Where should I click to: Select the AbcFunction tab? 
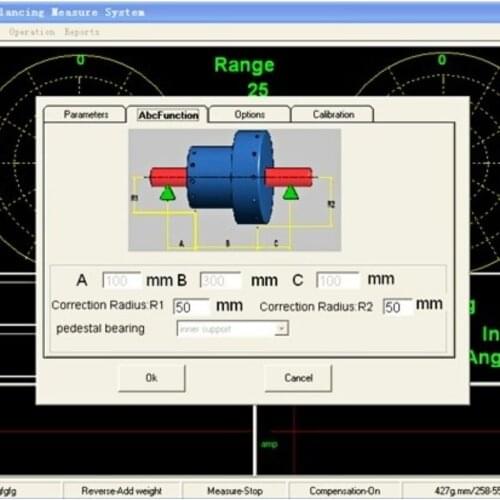click(168, 115)
